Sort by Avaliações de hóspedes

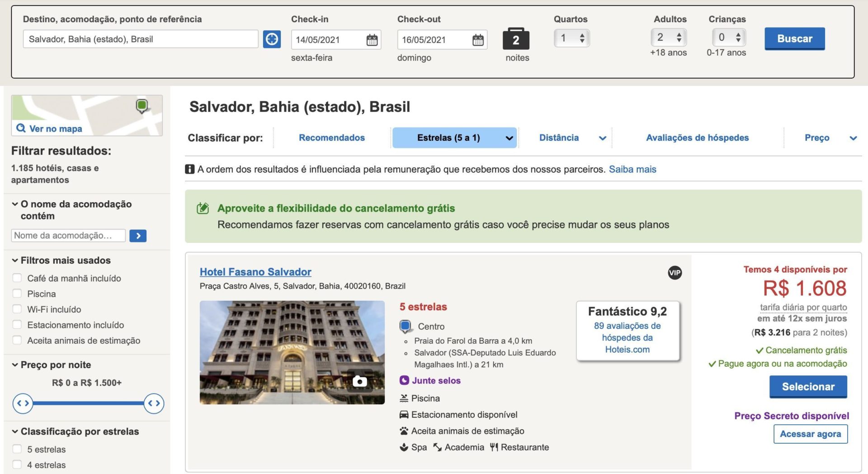point(697,137)
